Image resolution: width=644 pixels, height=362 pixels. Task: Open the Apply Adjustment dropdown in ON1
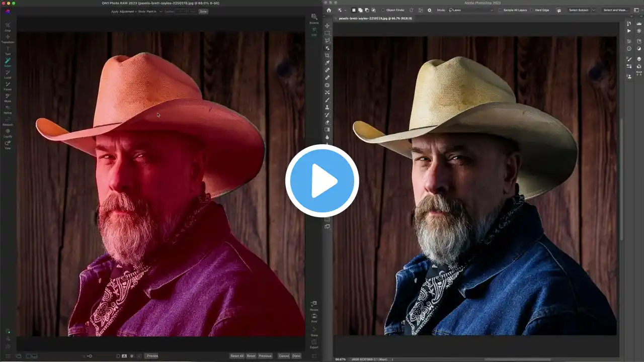pyautogui.click(x=128, y=11)
